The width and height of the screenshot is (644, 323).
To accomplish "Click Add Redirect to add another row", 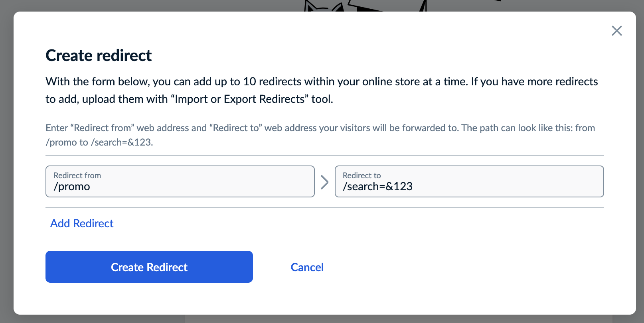I will click(x=81, y=223).
